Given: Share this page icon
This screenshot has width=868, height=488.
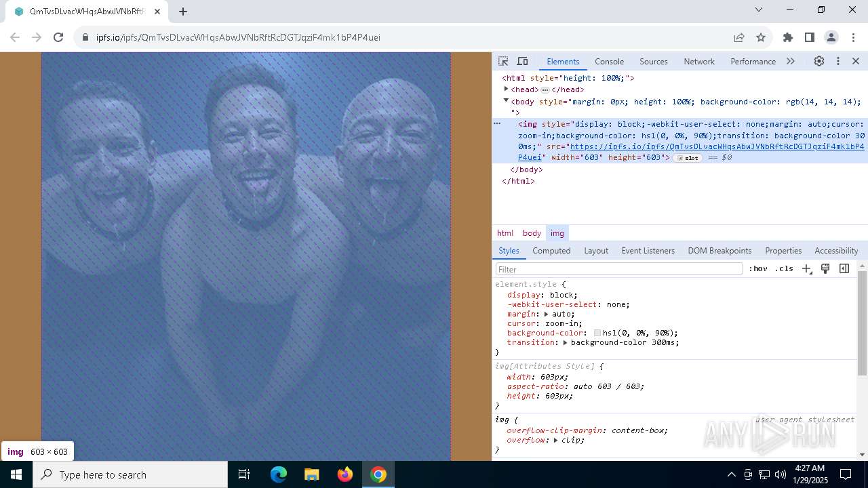Looking at the screenshot, I should (x=739, y=37).
